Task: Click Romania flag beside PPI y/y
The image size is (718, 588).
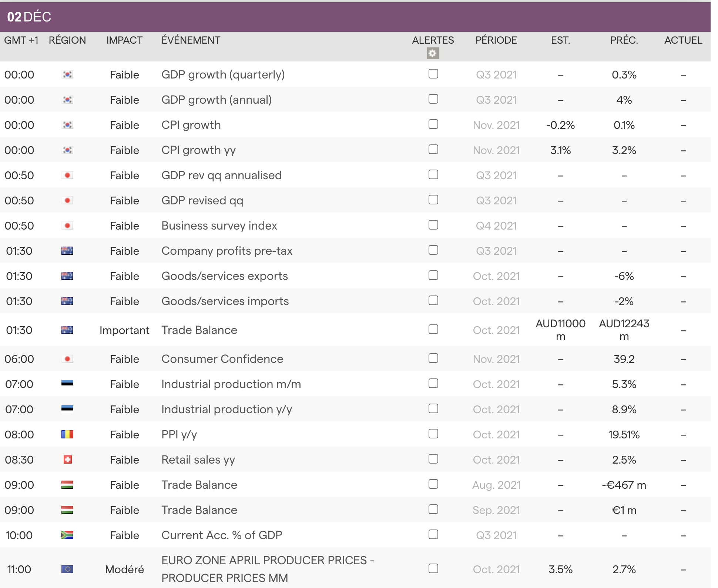Action: click(x=67, y=434)
